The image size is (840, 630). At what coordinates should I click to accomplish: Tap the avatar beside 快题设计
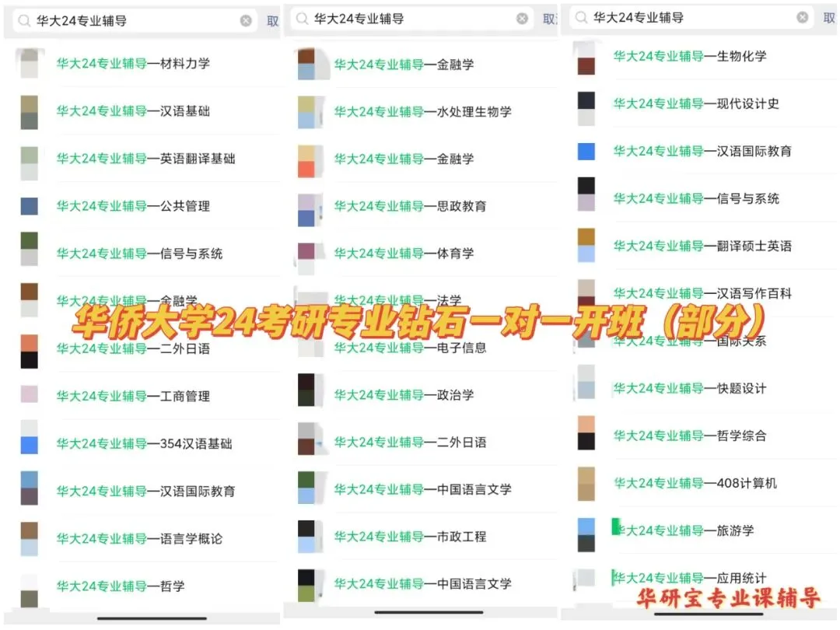tap(586, 382)
